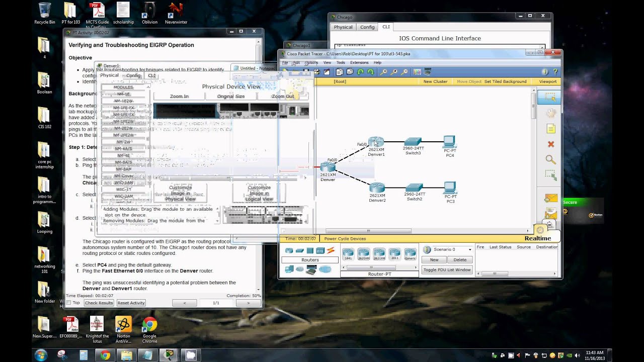Click Power Cycle Devices
Viewport: 644px width, 362px height.
point(345,239)
